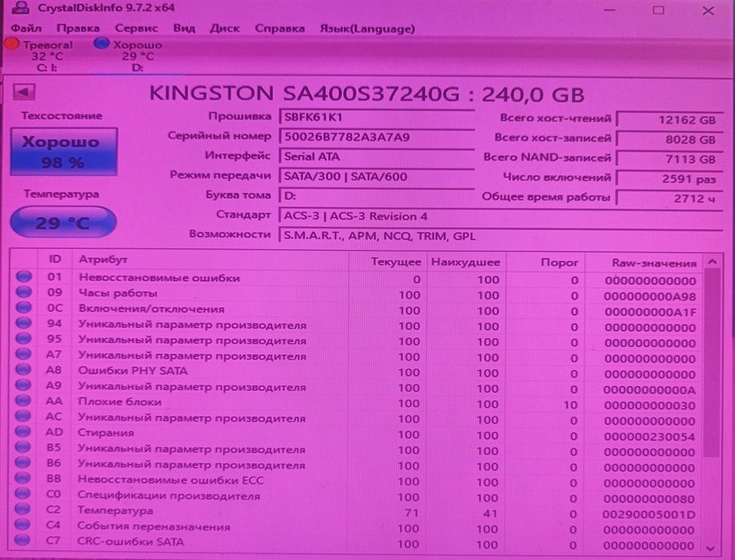Click status dot for AA Плохие блоки
Image resolution: width=735 pixels, height=560 pixels.
point(23,401)
